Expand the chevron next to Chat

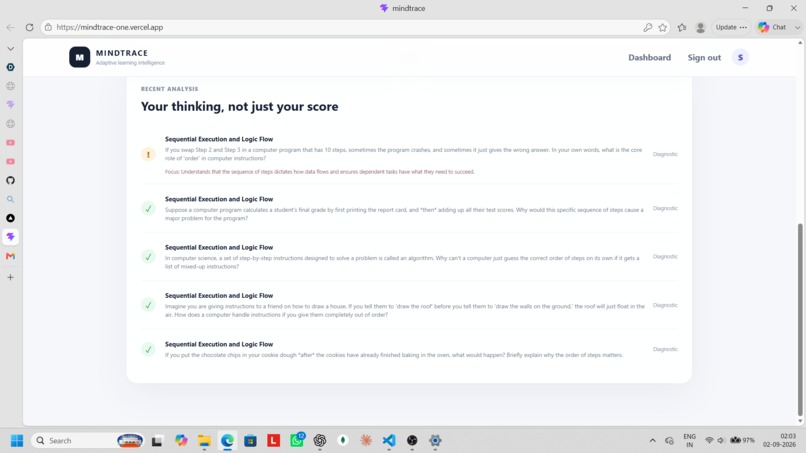pos(797,27)
